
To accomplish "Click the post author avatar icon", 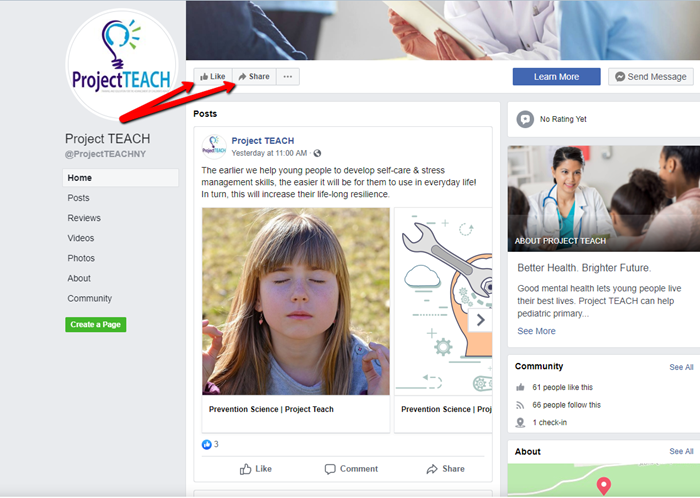I will coord(214,146).
